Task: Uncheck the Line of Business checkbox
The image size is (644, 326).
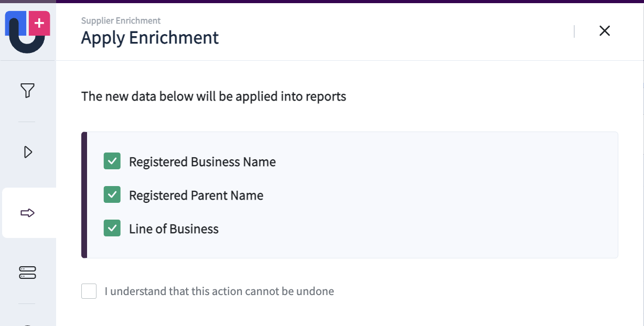Action: click(x=112, y=229)
